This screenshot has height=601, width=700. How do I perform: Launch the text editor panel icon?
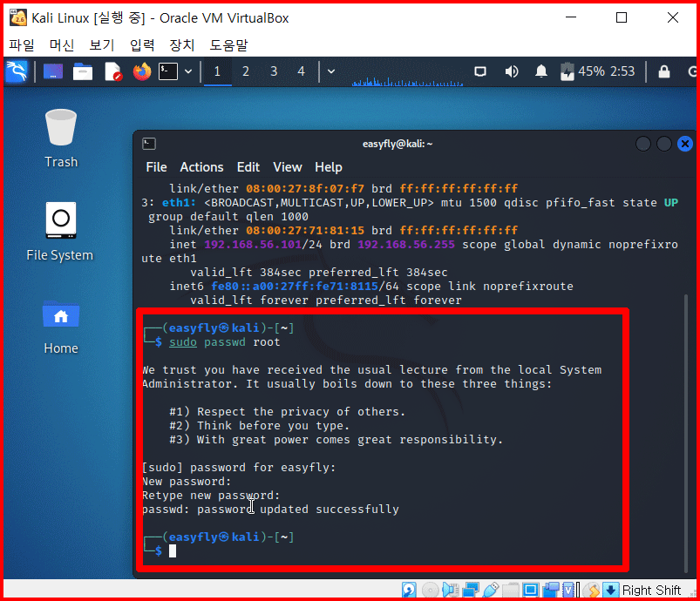point(113,71)
